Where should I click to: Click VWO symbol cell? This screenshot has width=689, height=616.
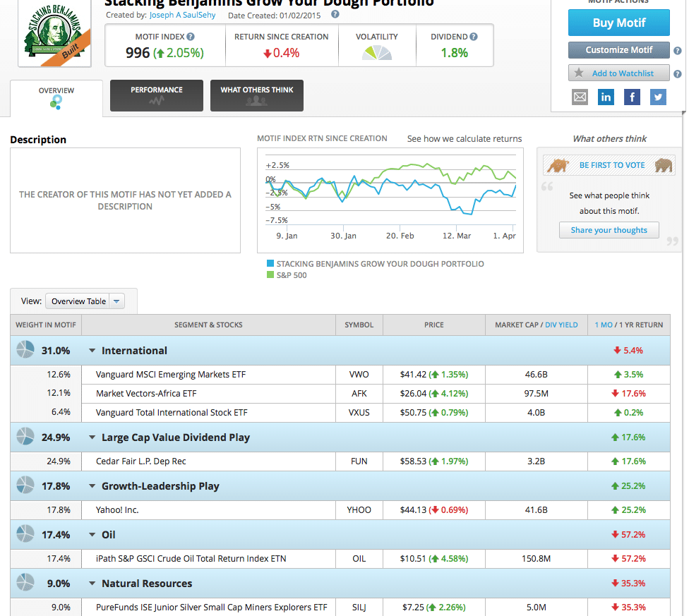pyautogui.click(x=359, y=375)
